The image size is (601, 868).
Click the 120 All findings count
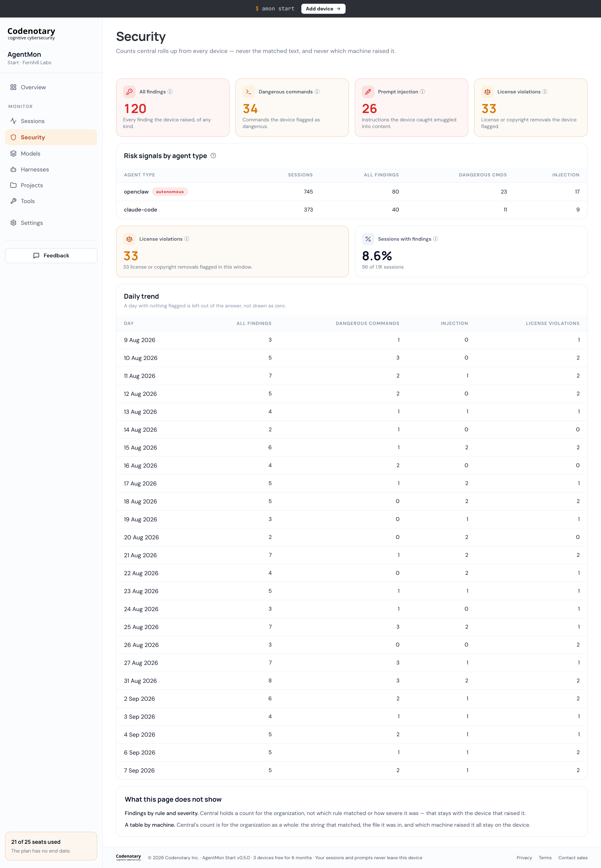pos(135,109)
